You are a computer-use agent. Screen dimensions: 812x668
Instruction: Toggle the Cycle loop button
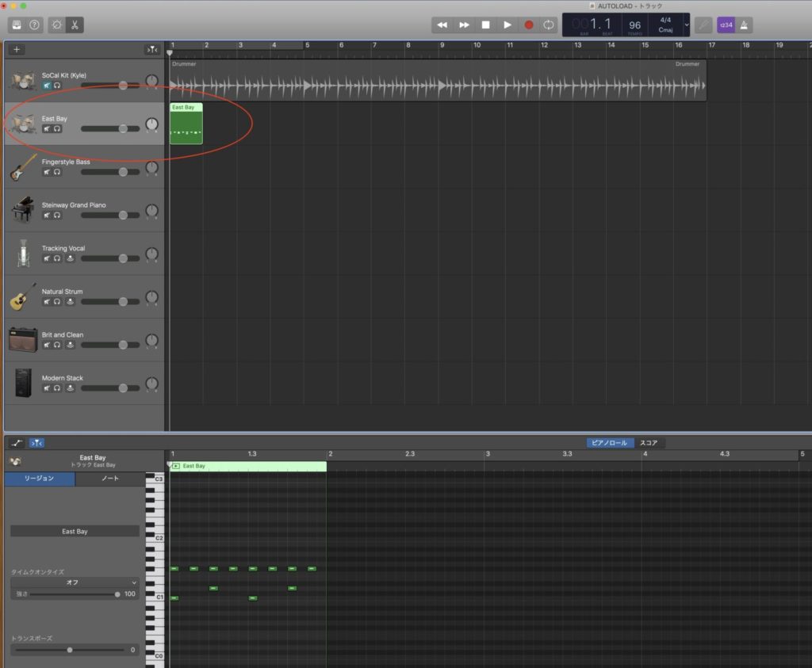[x=549, y=25]
